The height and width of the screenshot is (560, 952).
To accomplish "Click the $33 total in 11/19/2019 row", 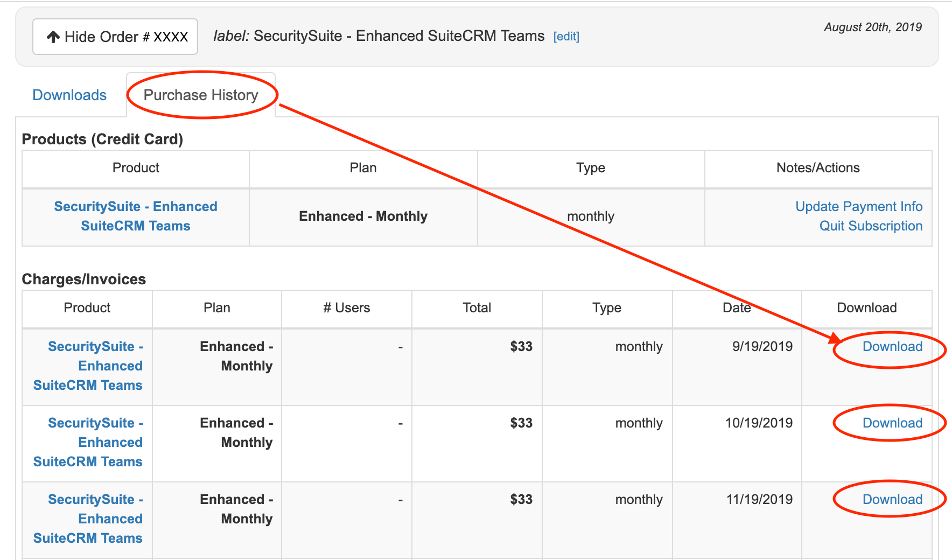I will (521, 499).
